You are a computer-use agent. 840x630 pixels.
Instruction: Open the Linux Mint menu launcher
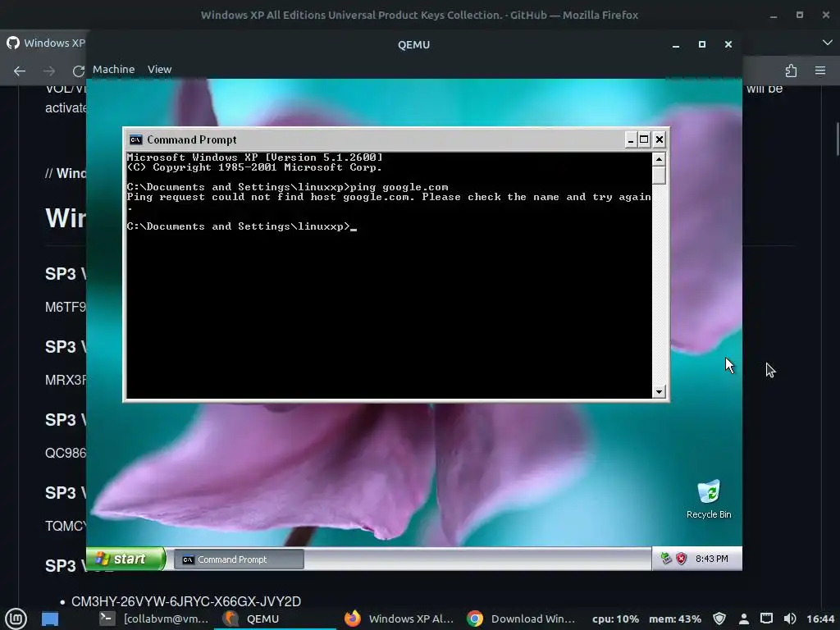16,619
